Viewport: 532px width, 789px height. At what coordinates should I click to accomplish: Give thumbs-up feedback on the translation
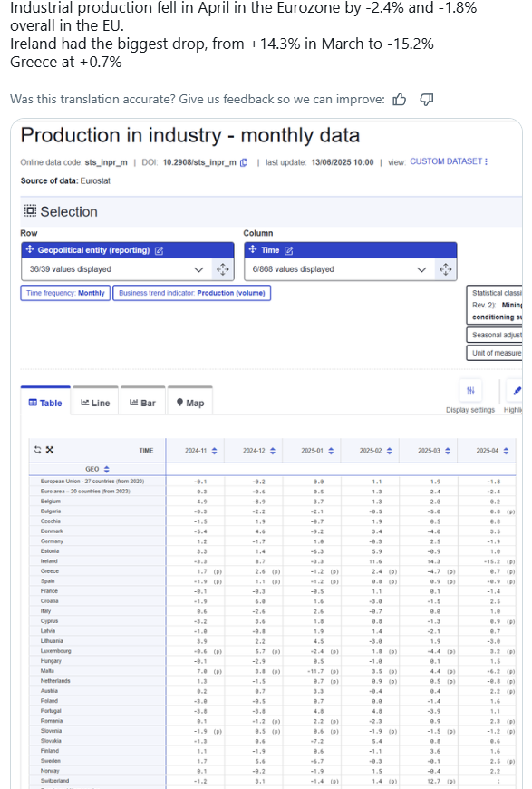pos(400,99)
